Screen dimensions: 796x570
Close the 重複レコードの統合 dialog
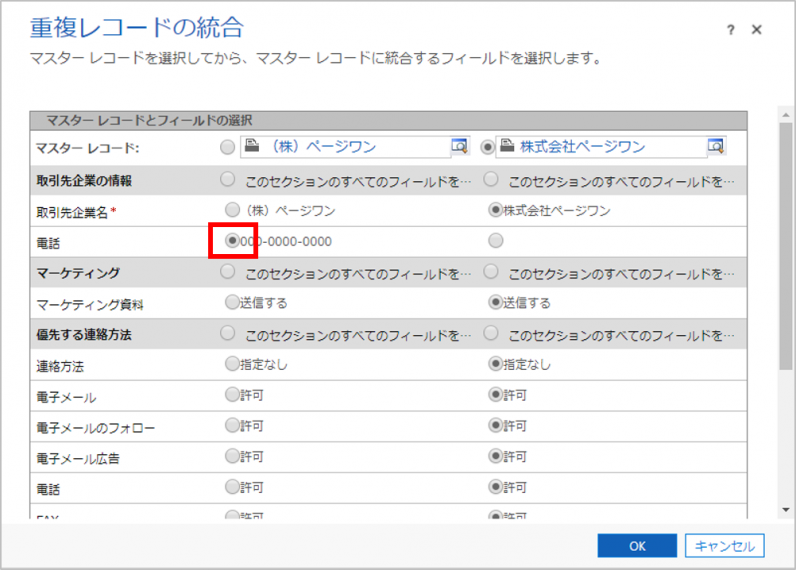[x=757, y=30]
